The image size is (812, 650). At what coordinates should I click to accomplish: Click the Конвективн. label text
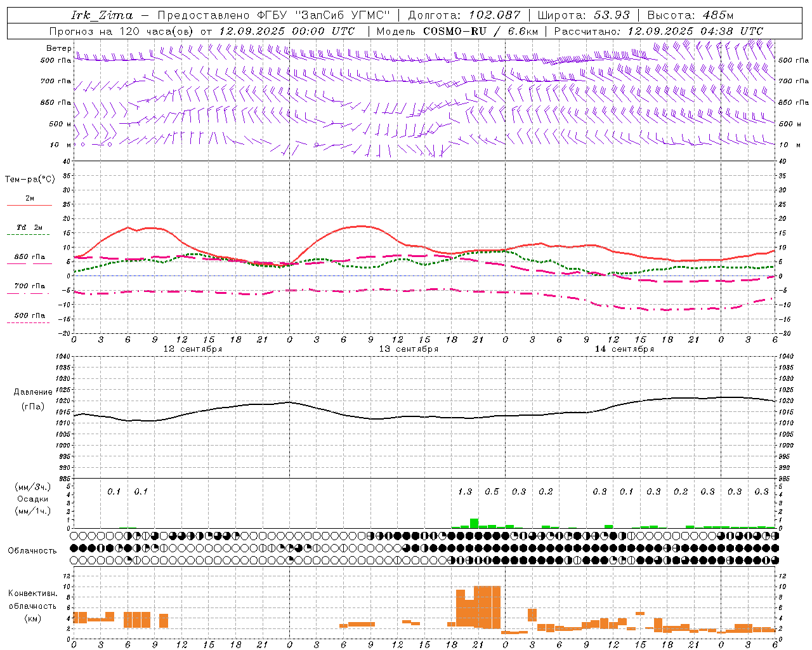(33, 594)
